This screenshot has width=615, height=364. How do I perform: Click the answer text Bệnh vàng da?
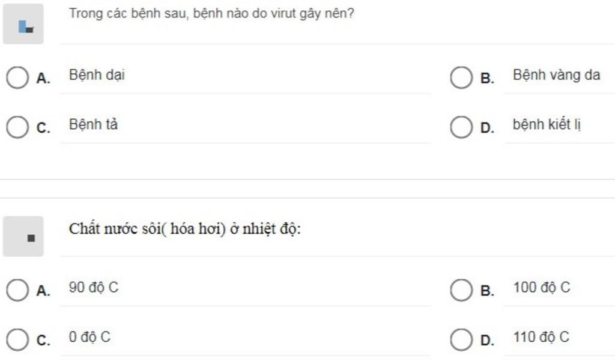(x=557, y=75)
